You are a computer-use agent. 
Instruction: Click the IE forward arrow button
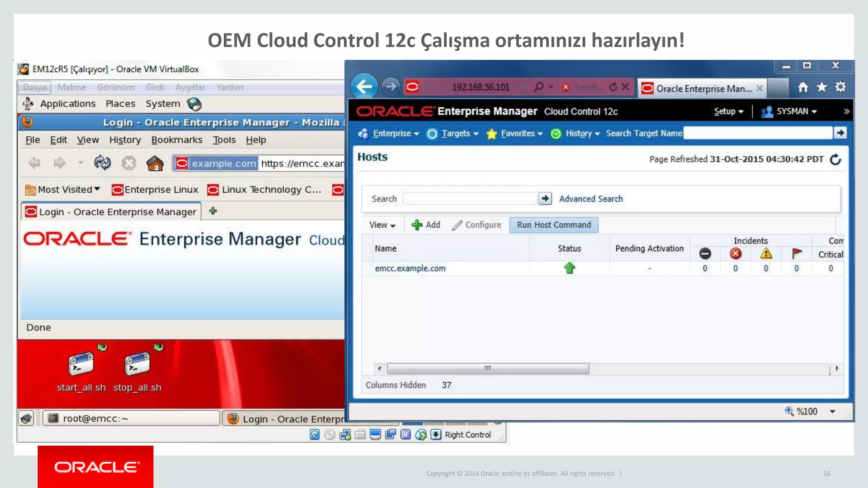click(391, 87)
